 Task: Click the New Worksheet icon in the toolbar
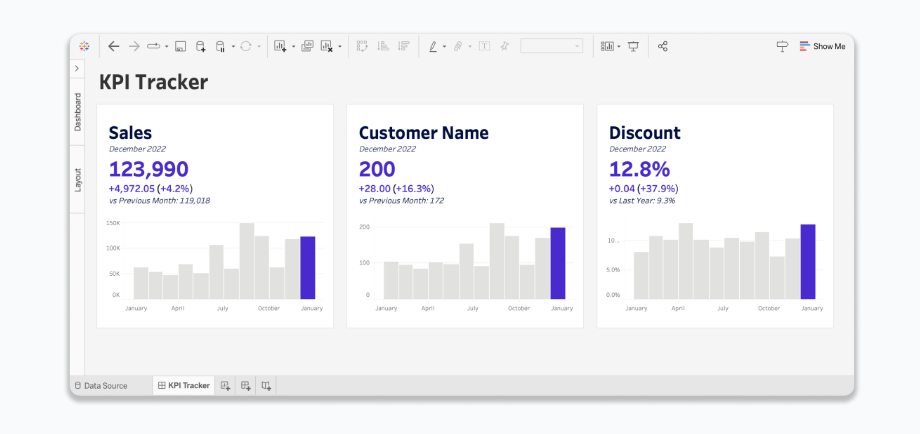tap(280, 46)
